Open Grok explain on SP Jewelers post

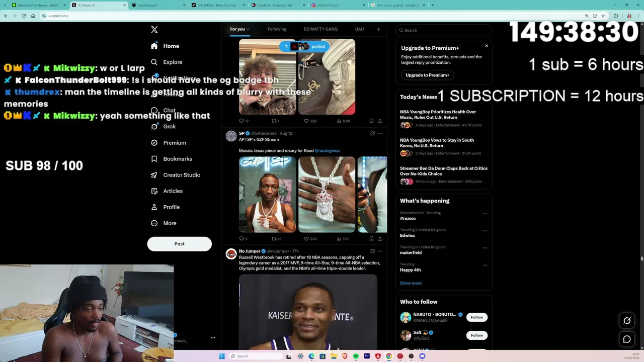(372, 133)
